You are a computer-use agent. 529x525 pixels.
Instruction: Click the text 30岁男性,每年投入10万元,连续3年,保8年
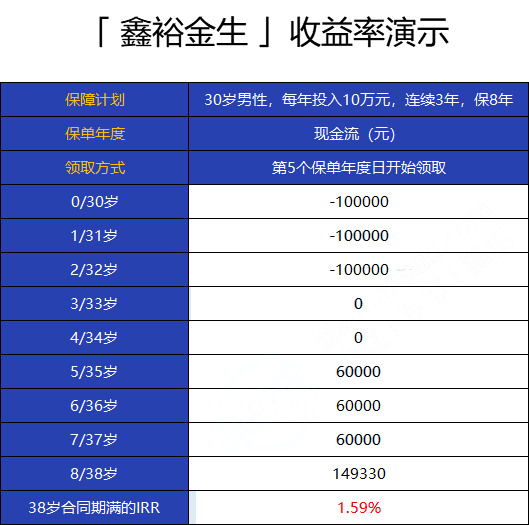(x=358, y=100)
